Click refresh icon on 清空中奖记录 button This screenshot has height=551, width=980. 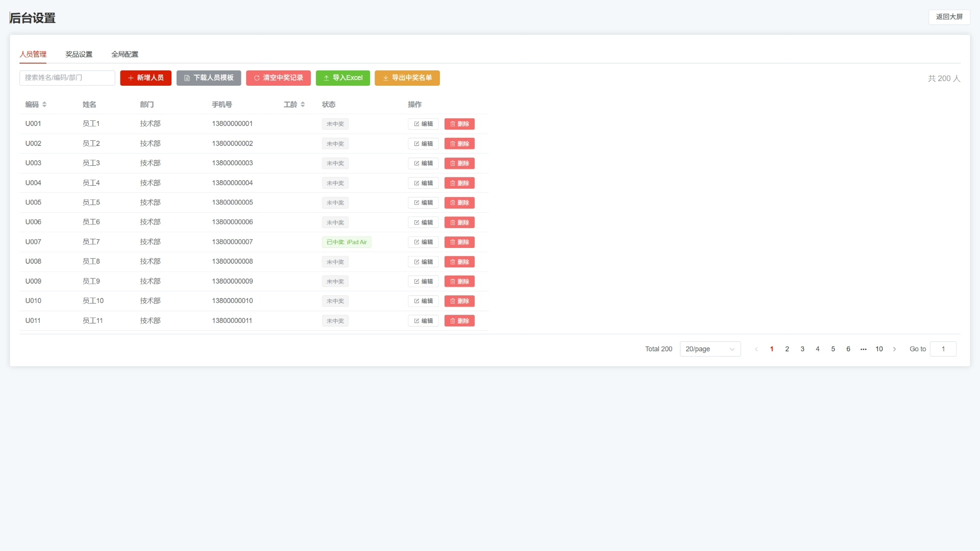(x=257, y=78)
